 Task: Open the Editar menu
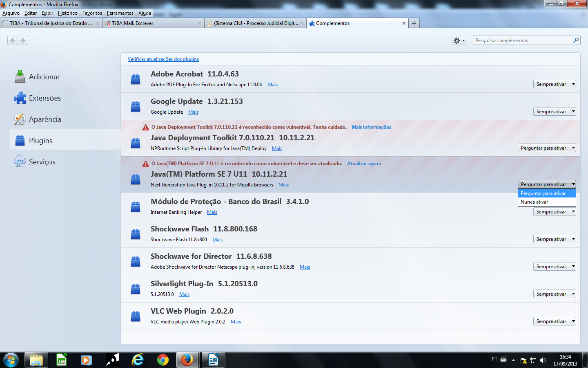(31, 13)
